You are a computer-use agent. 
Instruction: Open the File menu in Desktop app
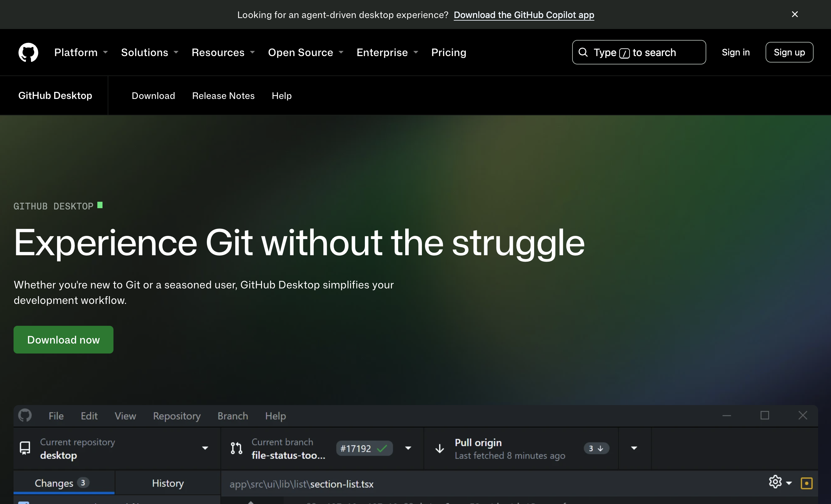(x=56, y=416)
